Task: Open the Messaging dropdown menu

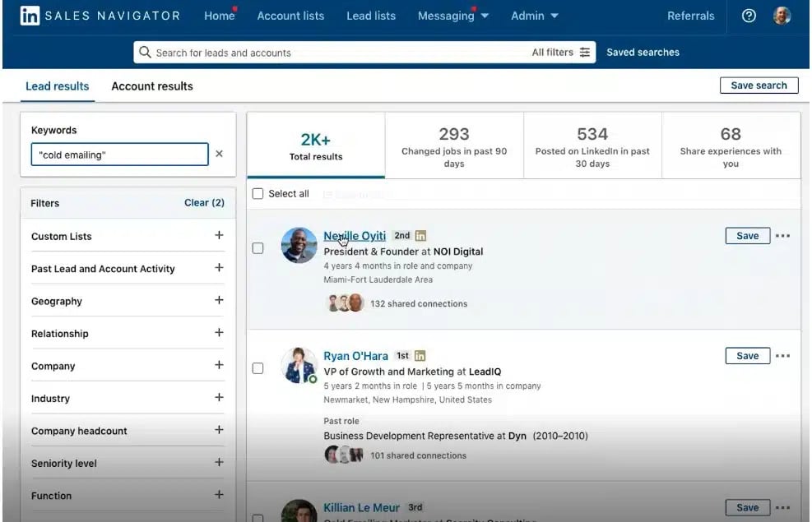Action: click(x=453, y=16)
